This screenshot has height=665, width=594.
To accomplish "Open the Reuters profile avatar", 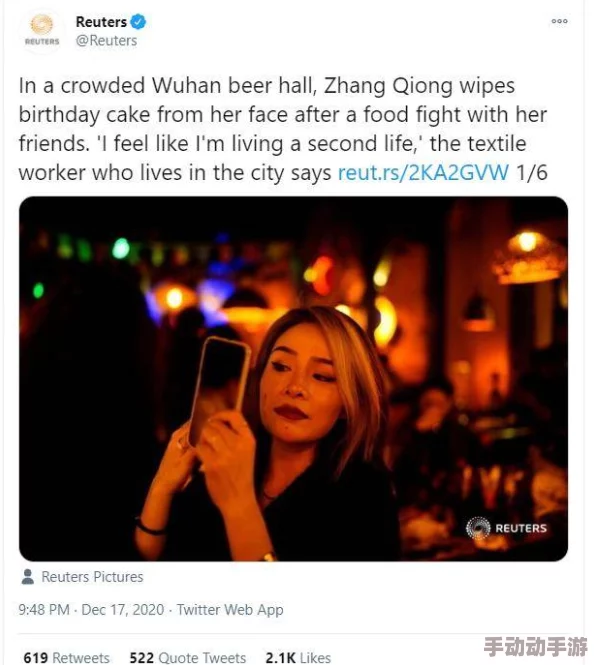I will (x=42, y=31).
